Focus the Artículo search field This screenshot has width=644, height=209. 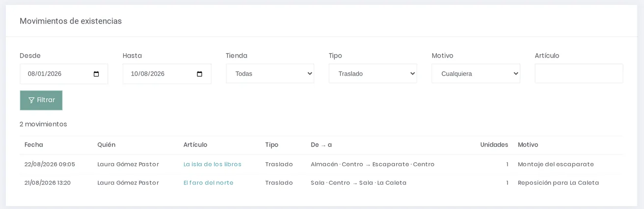tap(579, 74)
